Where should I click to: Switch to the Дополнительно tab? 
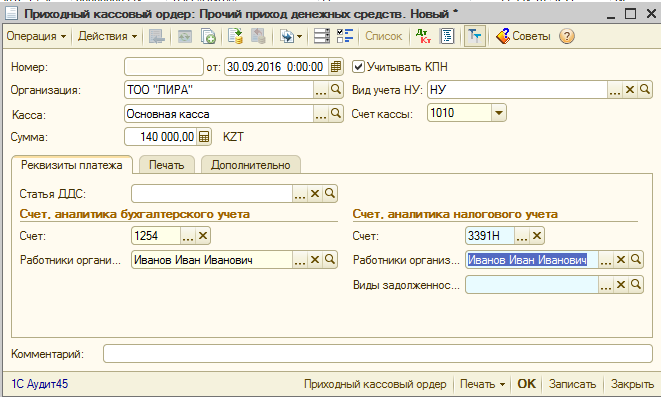pos(250,165)
